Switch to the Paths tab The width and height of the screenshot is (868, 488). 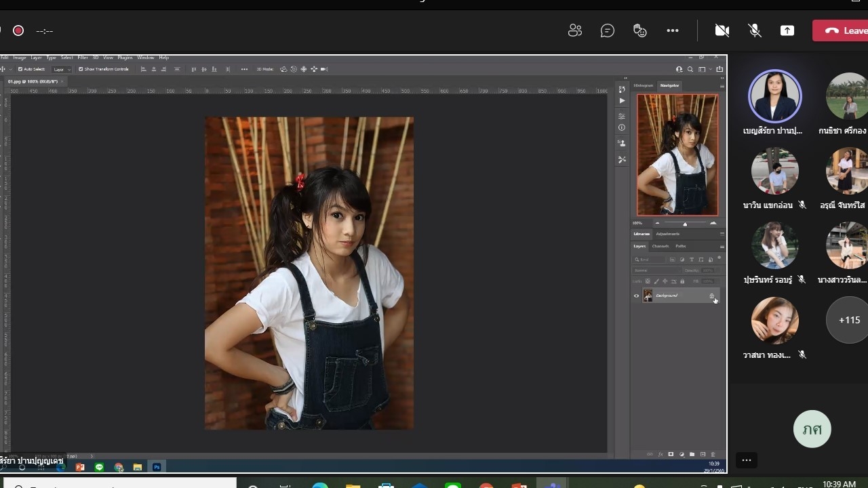click(681, 246)
